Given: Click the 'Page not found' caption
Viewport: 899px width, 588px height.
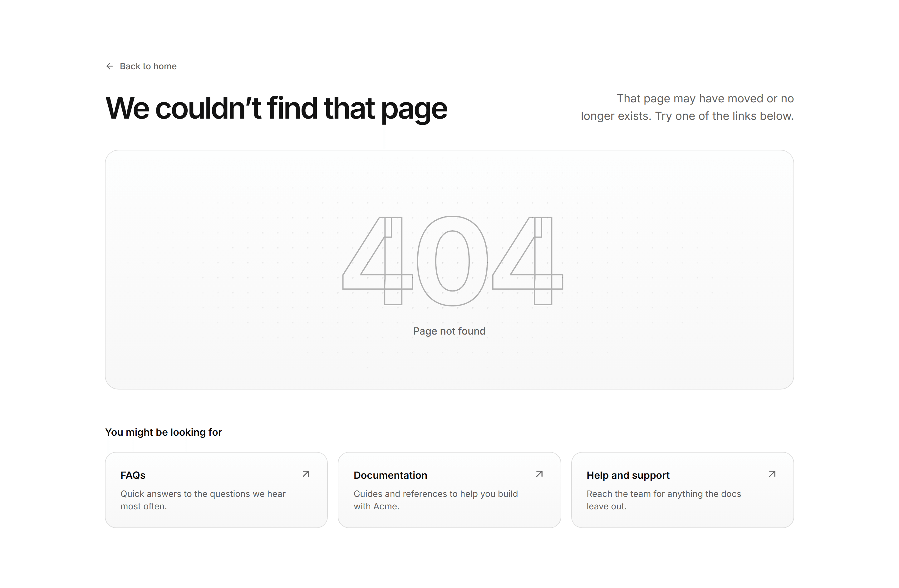Looking at the screenshot, I should (449, 331).
